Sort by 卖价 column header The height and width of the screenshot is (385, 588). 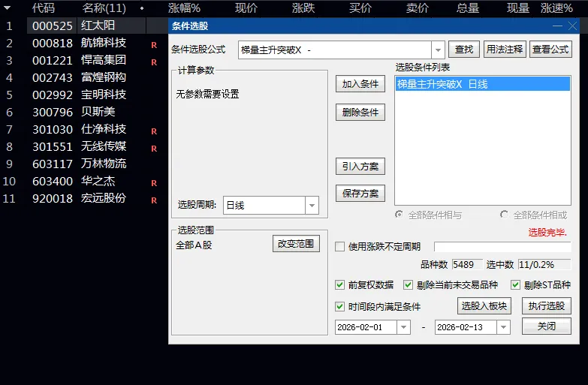(418, 8)
